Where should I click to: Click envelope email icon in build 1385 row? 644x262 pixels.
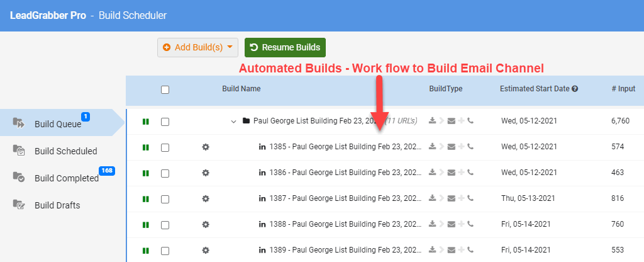452,146
